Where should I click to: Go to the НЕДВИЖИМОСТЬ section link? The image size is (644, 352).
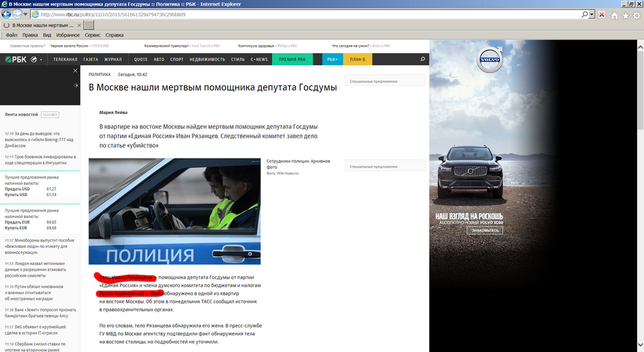(x=207, y=59)
